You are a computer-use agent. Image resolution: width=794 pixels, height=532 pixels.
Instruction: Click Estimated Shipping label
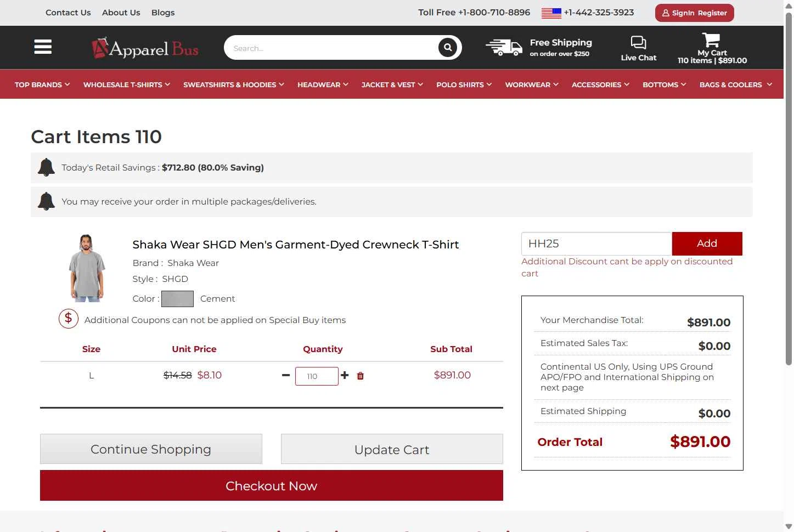[583, 411]
